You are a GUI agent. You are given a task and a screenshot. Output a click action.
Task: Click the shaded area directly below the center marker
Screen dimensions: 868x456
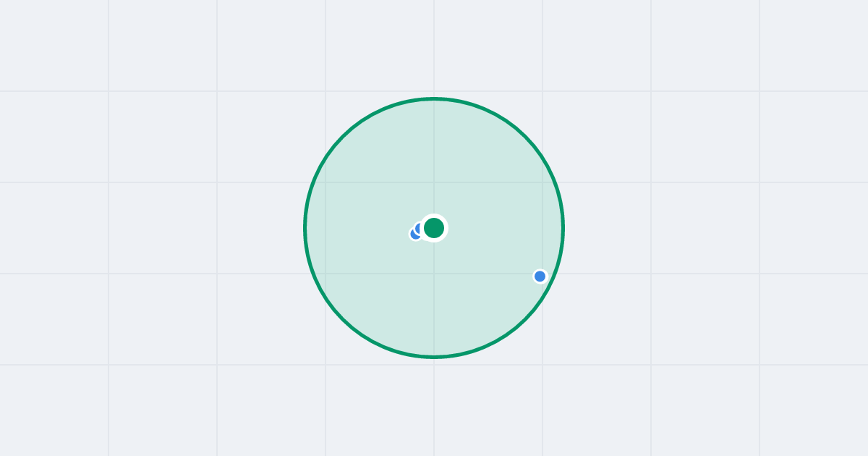click(x=434, y=304)
